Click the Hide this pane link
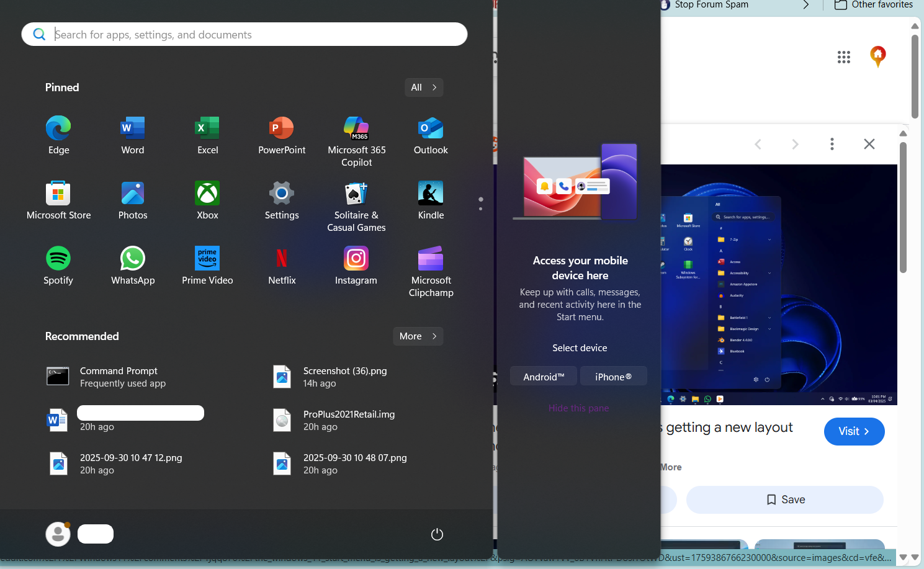924x569 pixels. tap(578, 408)
